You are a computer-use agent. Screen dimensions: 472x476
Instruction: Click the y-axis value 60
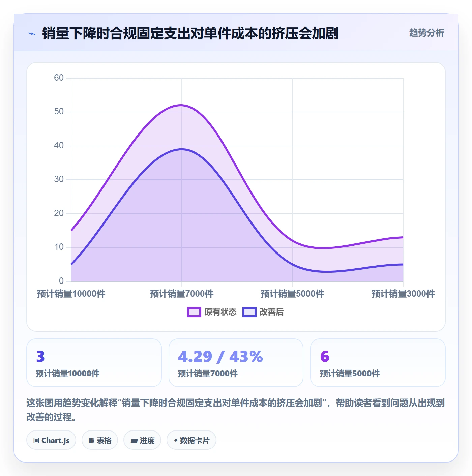click(x=59, y=78)
